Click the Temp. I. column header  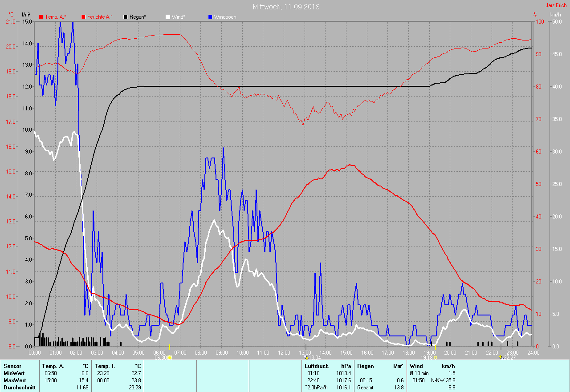(x=104, y=366)
